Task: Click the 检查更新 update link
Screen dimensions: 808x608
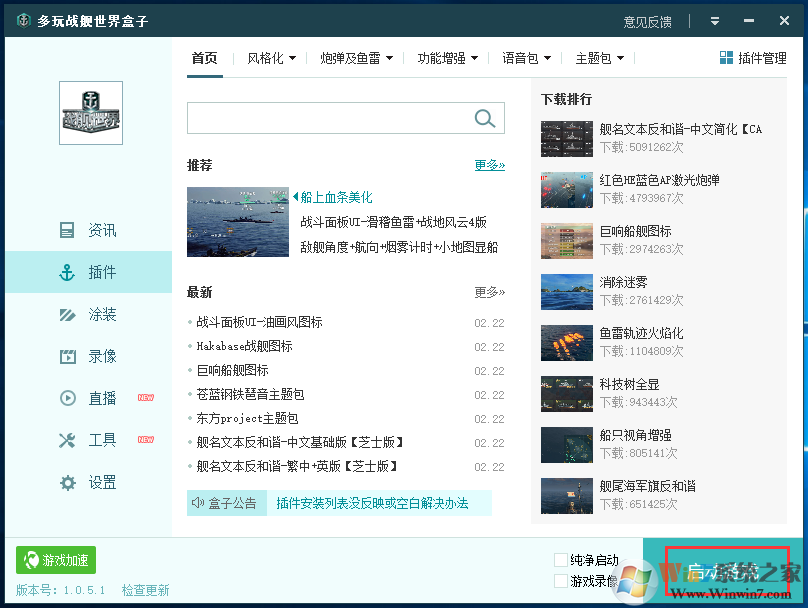Action: [145, 589]
